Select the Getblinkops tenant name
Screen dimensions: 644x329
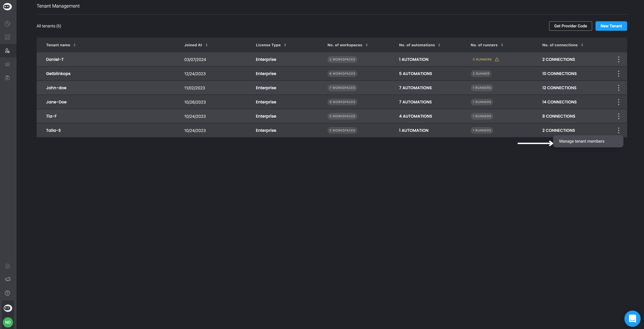(x=58, y=74)
